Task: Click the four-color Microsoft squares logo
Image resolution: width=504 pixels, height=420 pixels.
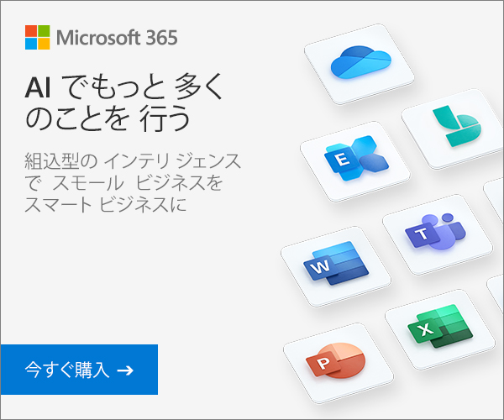Action: [37, 37]
